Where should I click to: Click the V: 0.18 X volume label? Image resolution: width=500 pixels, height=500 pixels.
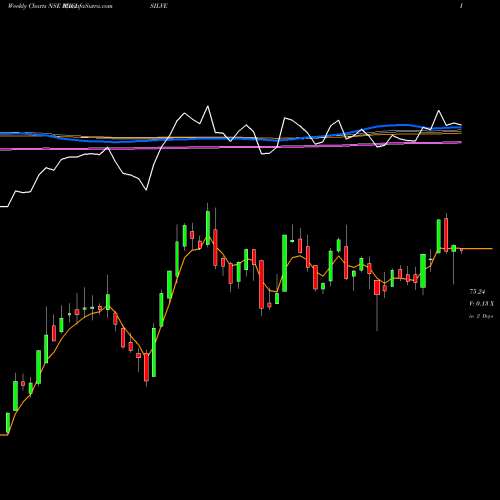pyautogui.click(x=482, y=303)
